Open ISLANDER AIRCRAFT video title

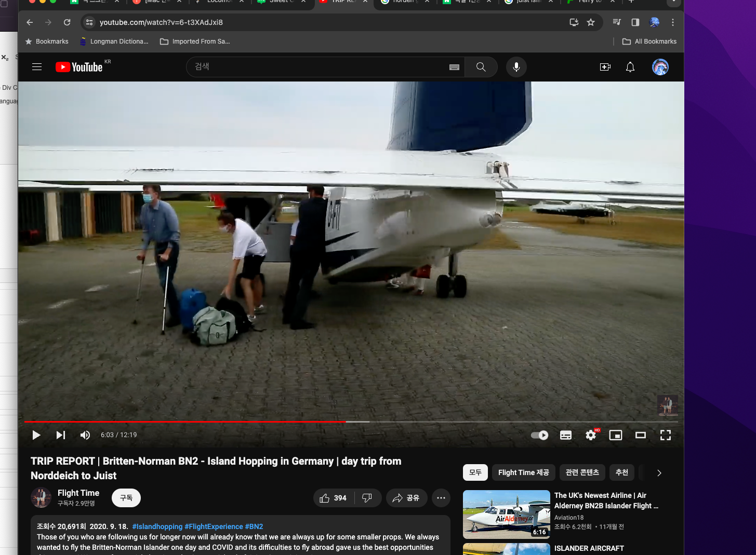[x=589, y=548]
